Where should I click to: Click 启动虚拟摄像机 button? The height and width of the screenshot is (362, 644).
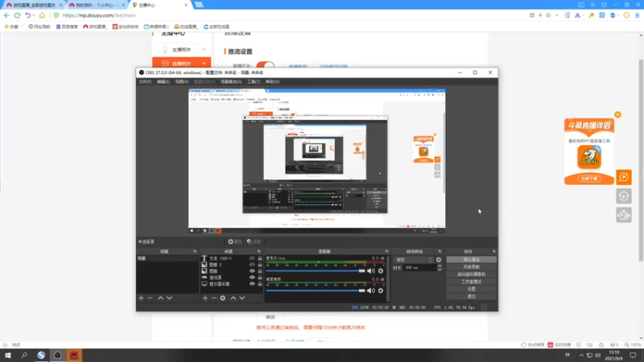coord(471,274)
